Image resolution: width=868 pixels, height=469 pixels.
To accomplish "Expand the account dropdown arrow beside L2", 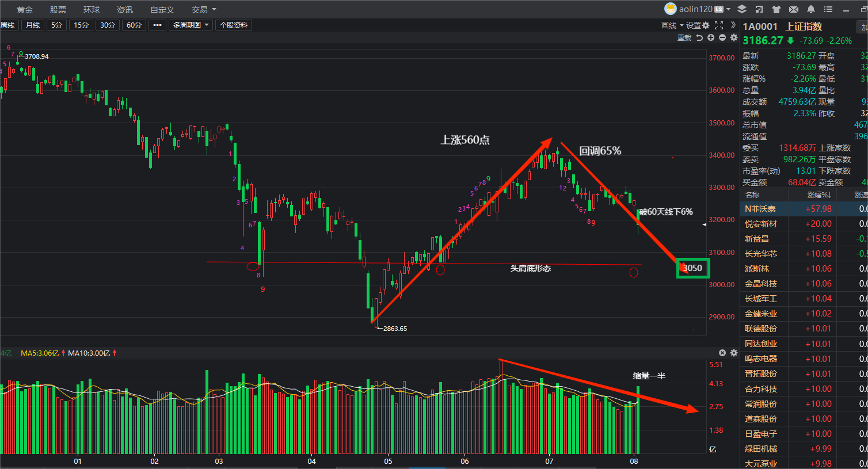I will coord(728,9).
